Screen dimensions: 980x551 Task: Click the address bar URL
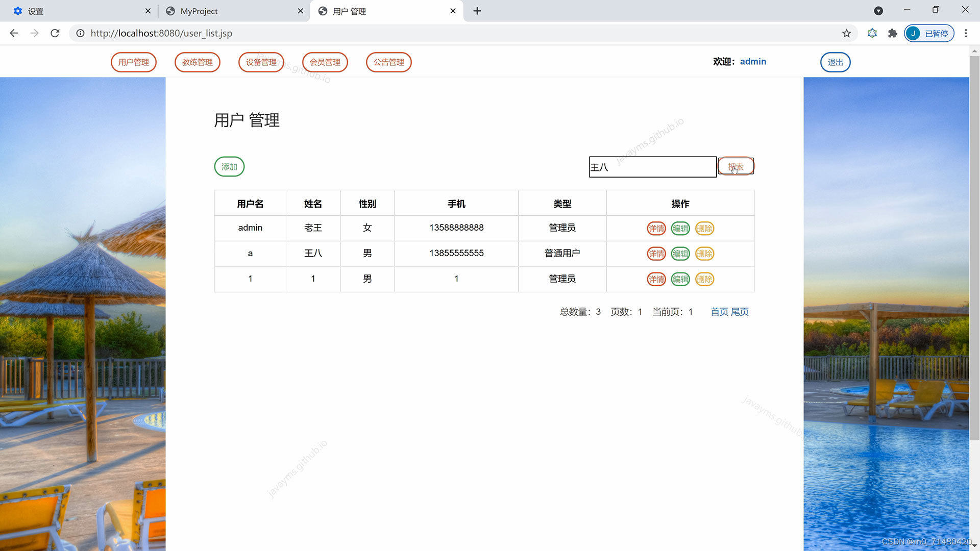(x=161, y=33)
